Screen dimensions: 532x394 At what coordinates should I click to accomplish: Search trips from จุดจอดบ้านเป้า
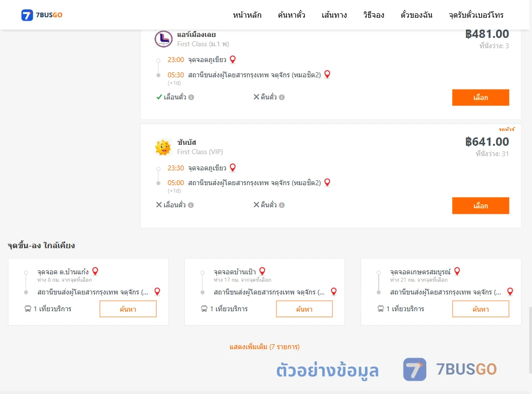point(304,309)
